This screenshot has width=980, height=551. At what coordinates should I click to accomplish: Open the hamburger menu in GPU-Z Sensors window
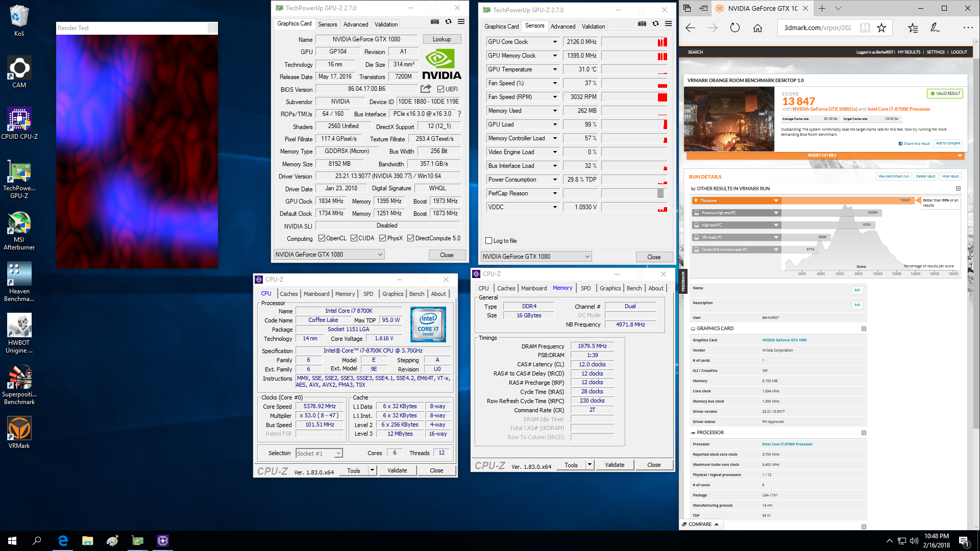[668, 24]
